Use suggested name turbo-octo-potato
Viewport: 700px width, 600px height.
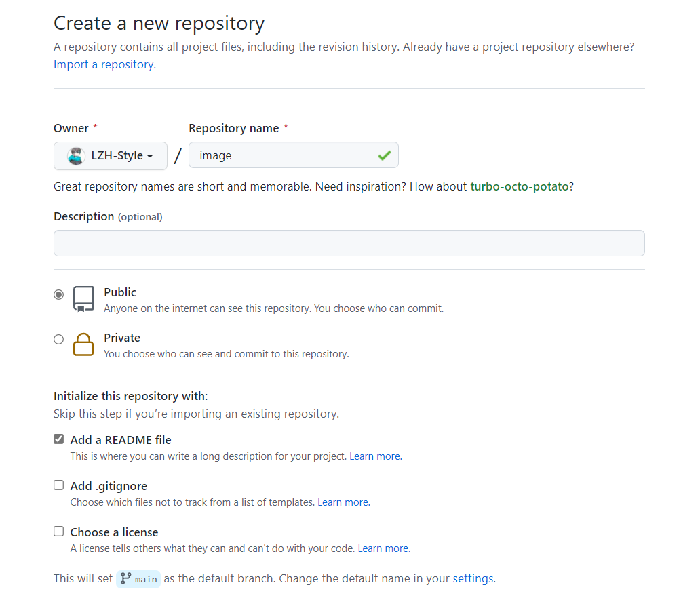coord(519,186)
